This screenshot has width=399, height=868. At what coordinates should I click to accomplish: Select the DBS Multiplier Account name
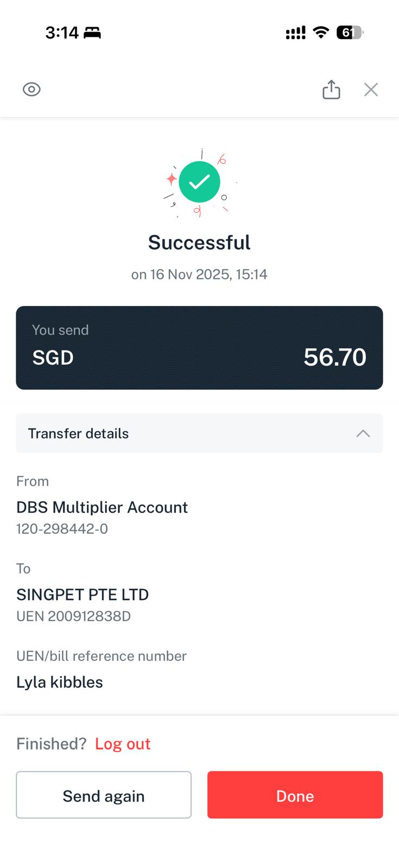click(102, 507)
